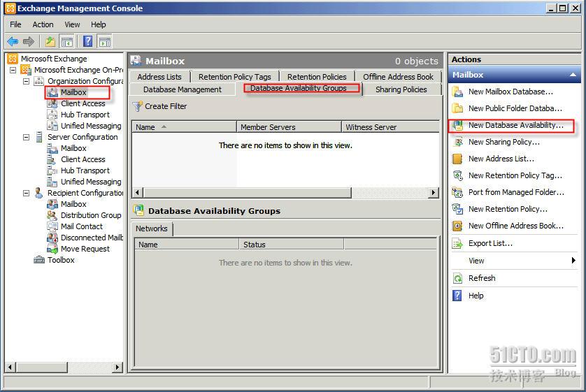Image resolution: width=586 pixels, height=392 pixels.
Task: Select Move Request tree node
Action: click(85, 249)
